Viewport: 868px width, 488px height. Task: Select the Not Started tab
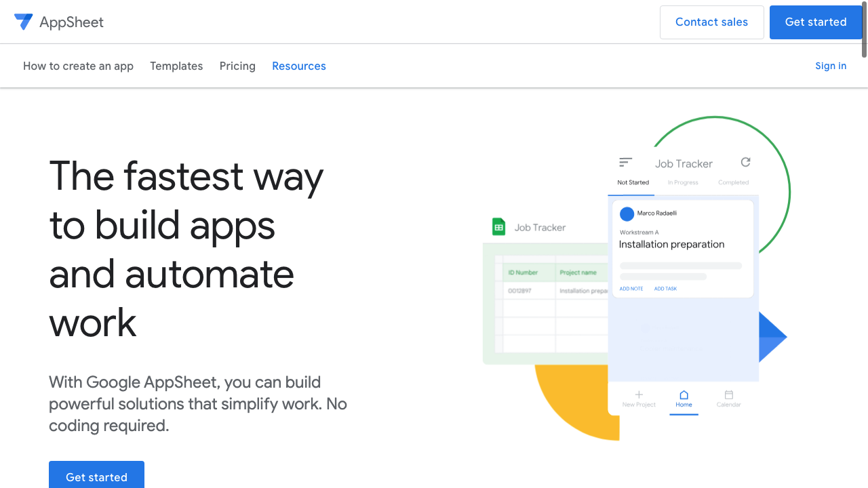tap(632, 182)
